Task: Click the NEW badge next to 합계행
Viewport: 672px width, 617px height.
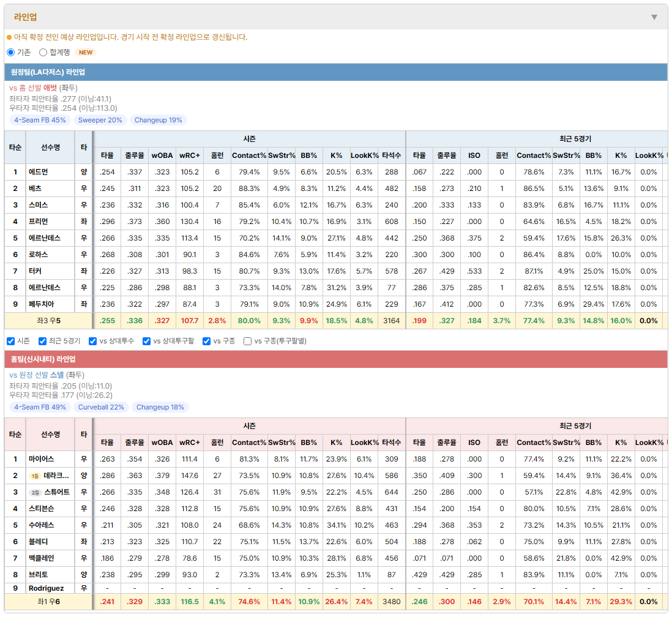Action: pos(86,52)
